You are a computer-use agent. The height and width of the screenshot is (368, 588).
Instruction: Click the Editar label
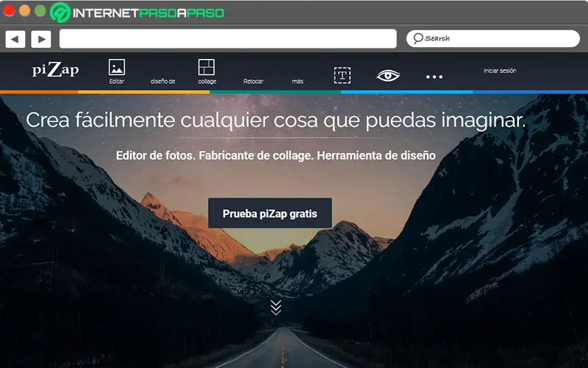(117, 81)
